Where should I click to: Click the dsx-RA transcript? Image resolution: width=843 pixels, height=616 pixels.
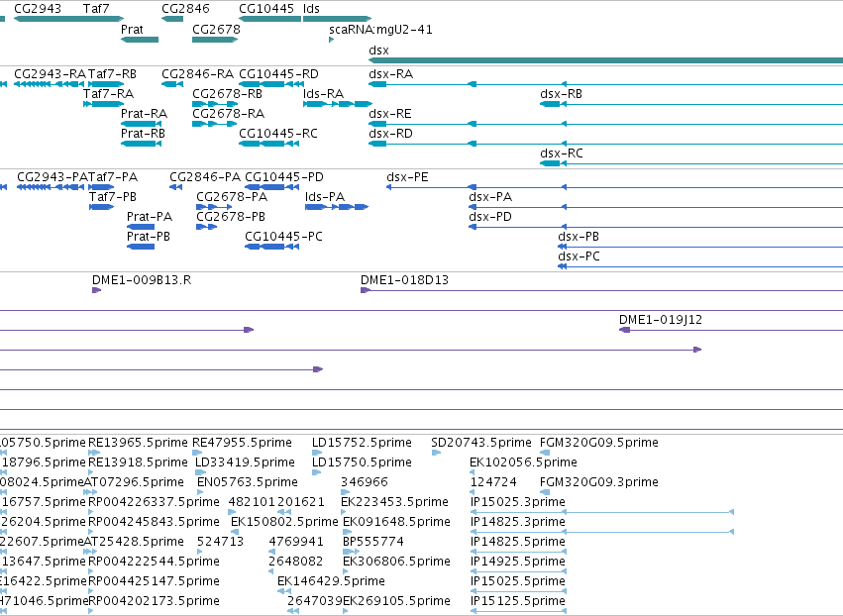pos(606,84)
